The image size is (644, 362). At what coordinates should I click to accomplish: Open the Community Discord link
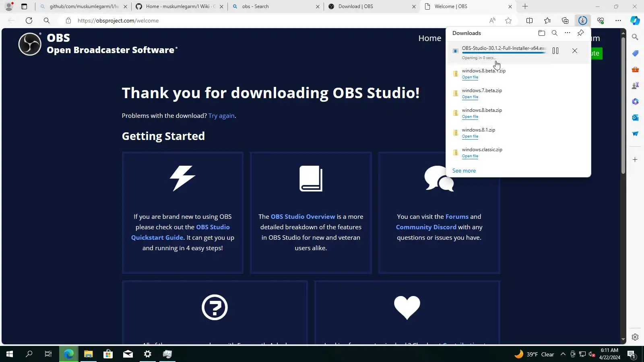click(426, 227)
